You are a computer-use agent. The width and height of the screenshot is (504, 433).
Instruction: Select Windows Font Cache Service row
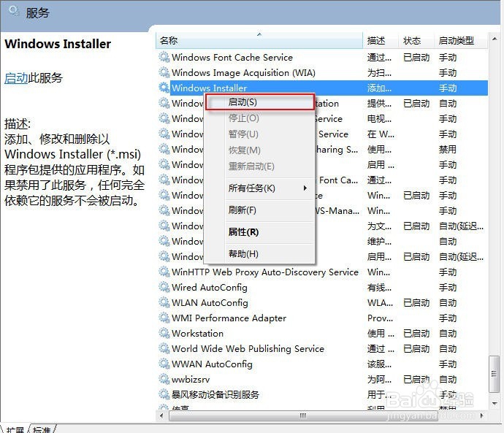coord(322,58)
